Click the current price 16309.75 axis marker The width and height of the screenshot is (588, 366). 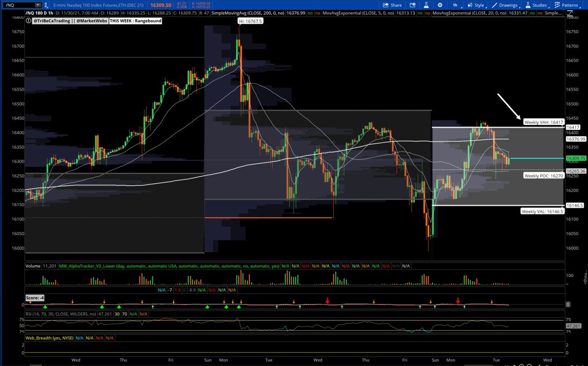(x=576, y=159)
